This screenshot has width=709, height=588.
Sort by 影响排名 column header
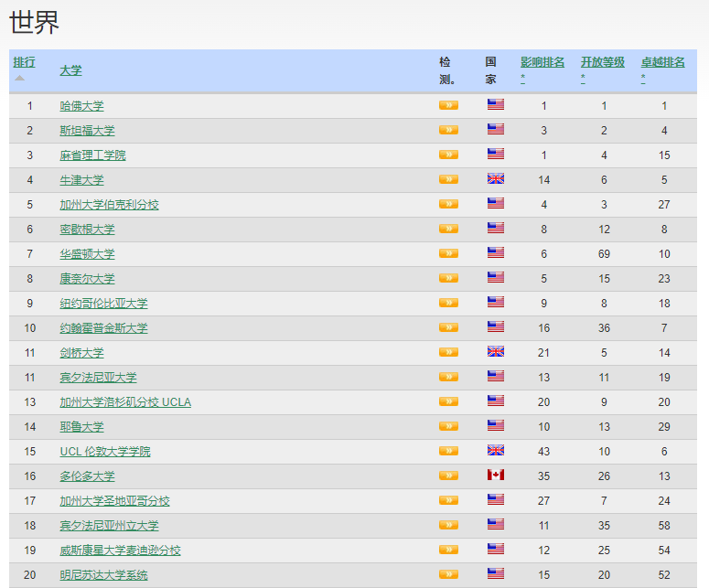pos(542,62)
